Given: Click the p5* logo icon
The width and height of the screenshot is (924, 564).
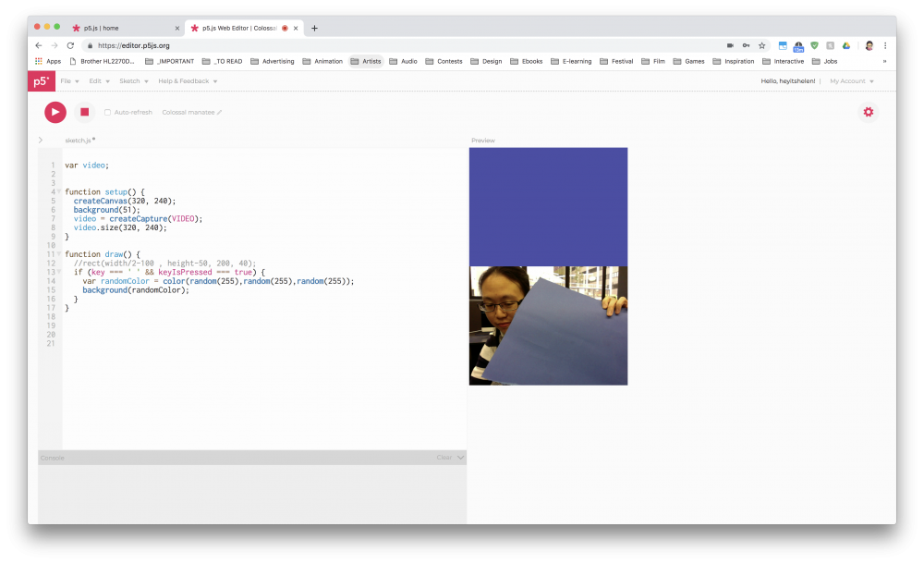Looking at the screenshot, I should [42, 81].
